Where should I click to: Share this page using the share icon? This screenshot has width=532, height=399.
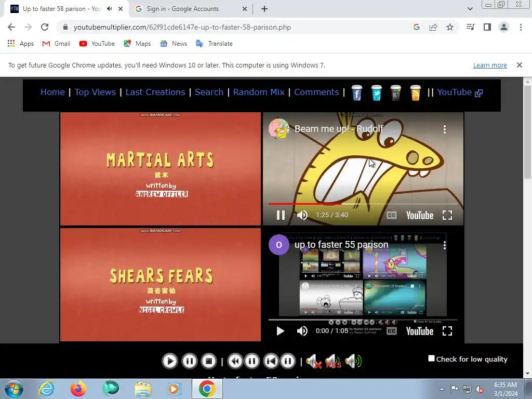(x=433, y=27)
